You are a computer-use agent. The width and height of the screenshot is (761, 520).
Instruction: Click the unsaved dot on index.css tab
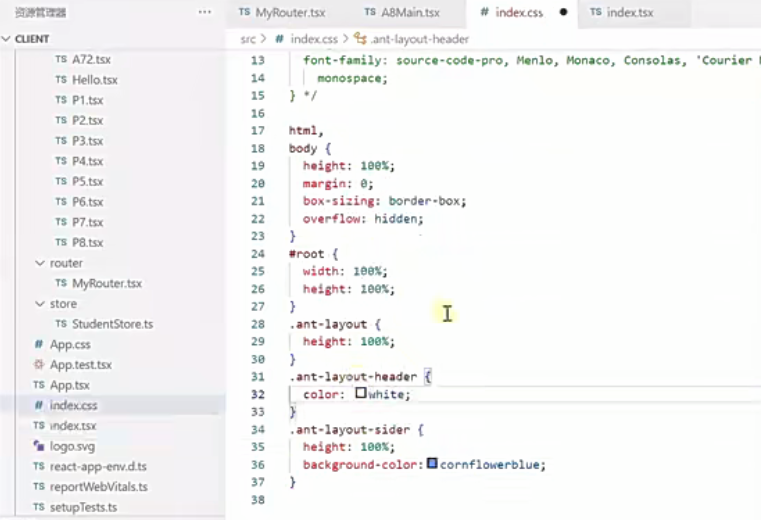coord(563,12)
